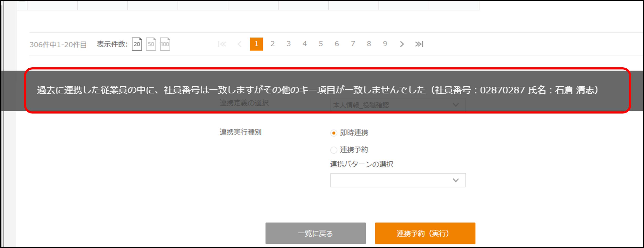The image size is (644, 248).
Task: Open the 本人情報_役職確認 definition dropdown
Action: (398, 105)
